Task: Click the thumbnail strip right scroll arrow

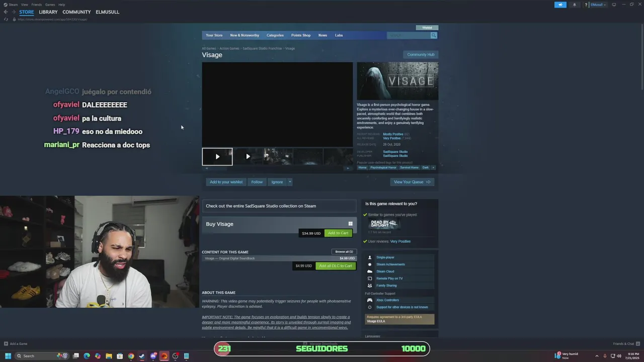Action: tap(348, 168)
